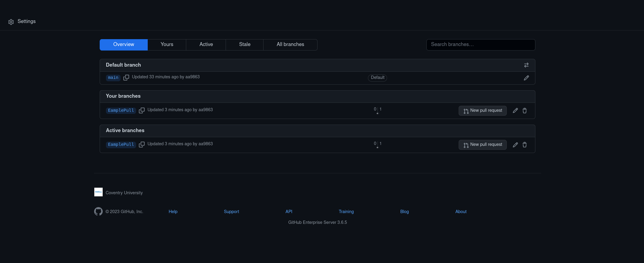Switch to the Yours tab
644x263 pixels.
[x=167, y=45]
